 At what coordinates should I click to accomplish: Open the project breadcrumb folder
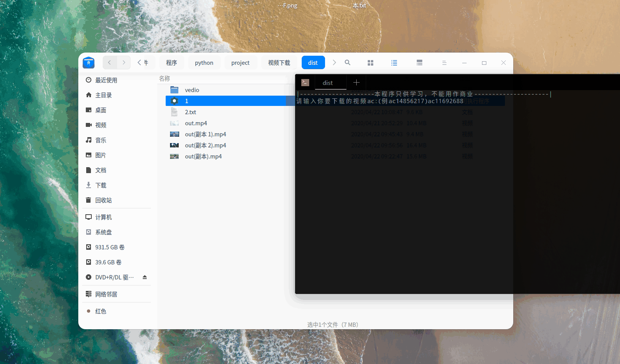coord(240,63)
